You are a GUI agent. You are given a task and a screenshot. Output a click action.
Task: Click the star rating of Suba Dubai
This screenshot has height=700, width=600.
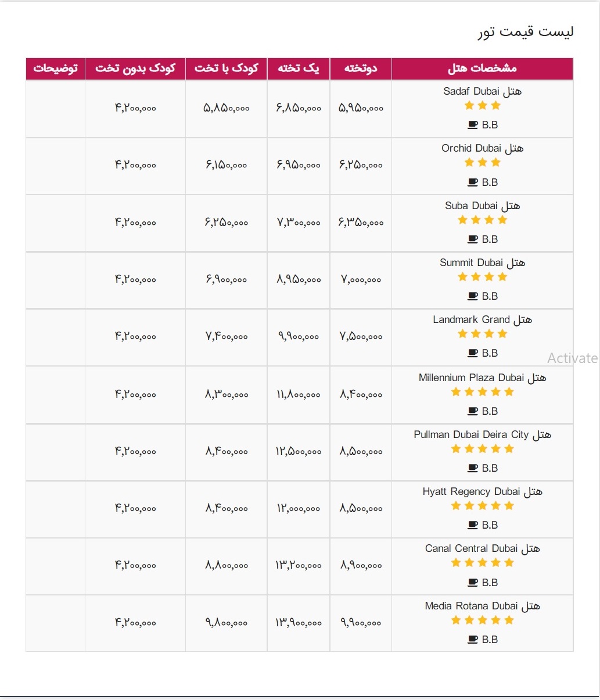(482, 220)
